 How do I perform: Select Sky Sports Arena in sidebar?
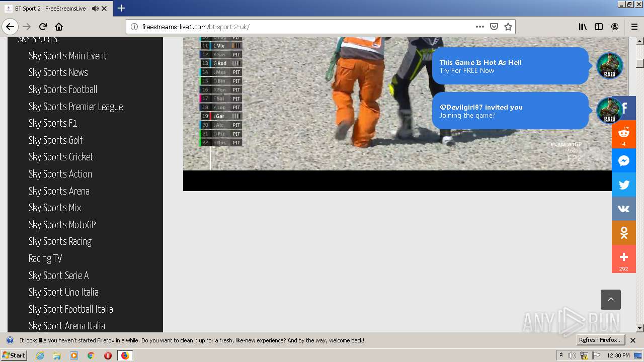click(x=59, y=191)
